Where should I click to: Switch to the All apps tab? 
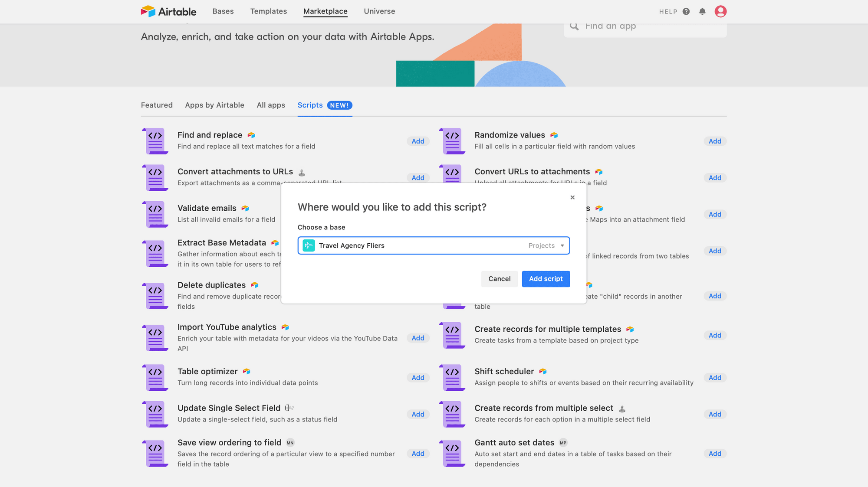coord(271,105)
